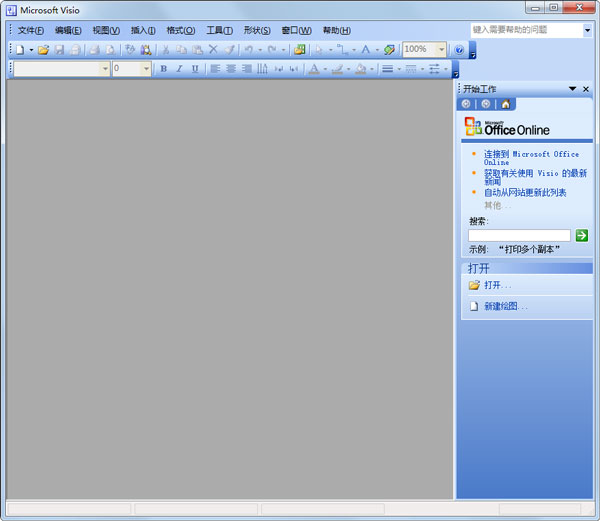The image size is (600, 521).
Task: Click the Distribute text vertically icon
Action: 262,69
